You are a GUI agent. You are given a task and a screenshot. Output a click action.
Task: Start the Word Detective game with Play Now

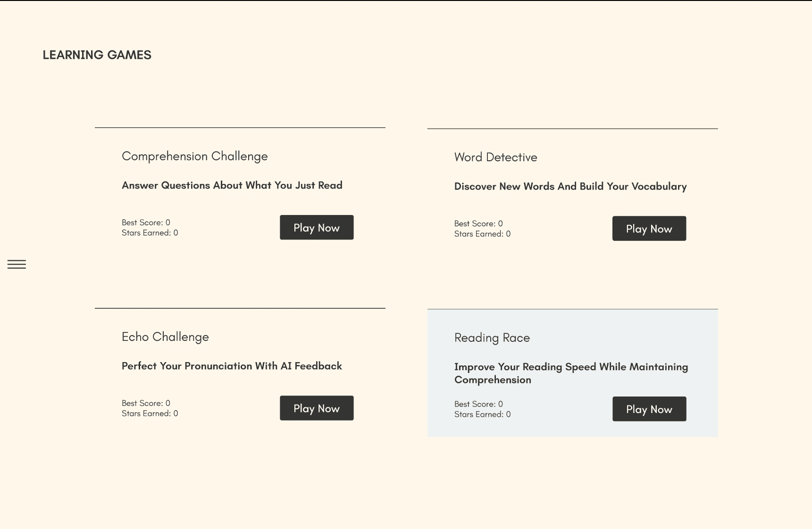649,229
